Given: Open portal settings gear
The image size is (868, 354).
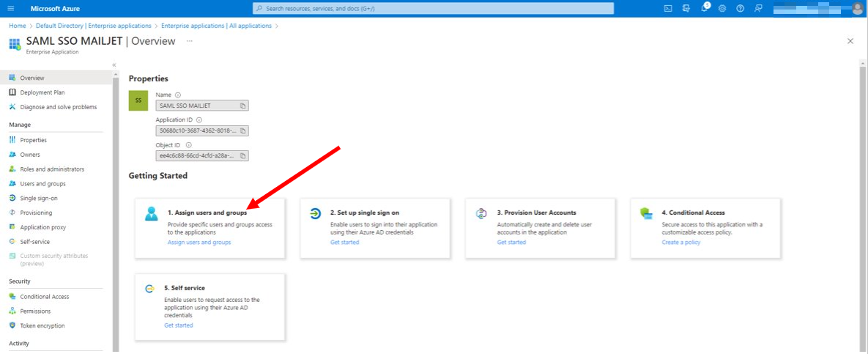Looking at the screenshot, I should tap(722, 8).
